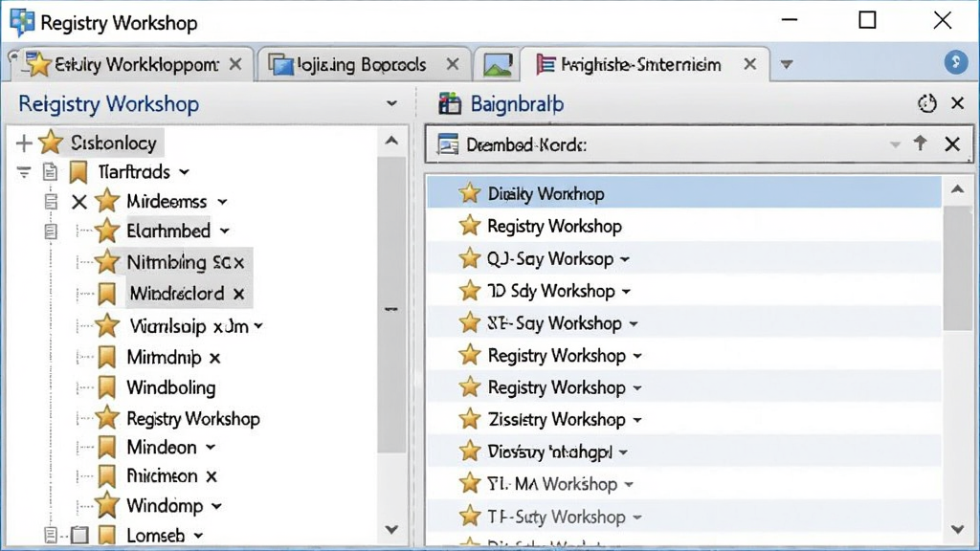Open the picture icon tab

tap(498, 65)
